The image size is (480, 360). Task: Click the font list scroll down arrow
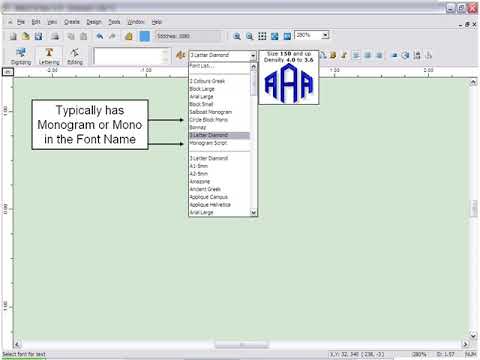253,212
